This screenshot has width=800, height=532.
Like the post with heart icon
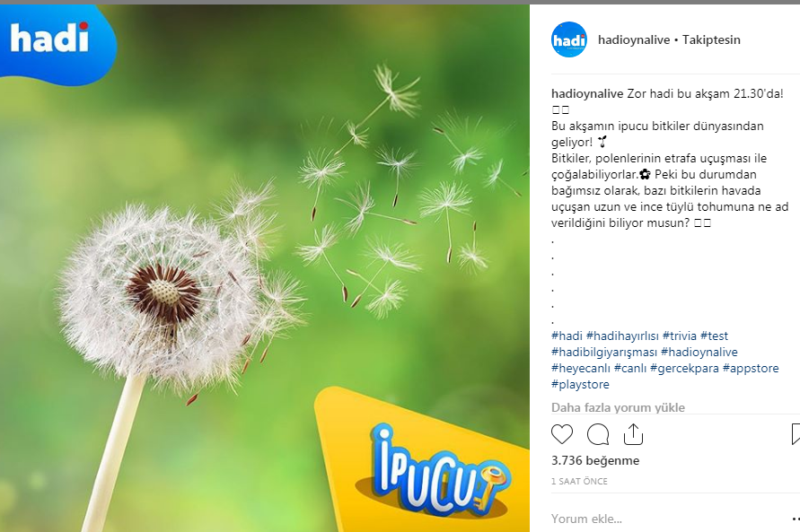562,435
